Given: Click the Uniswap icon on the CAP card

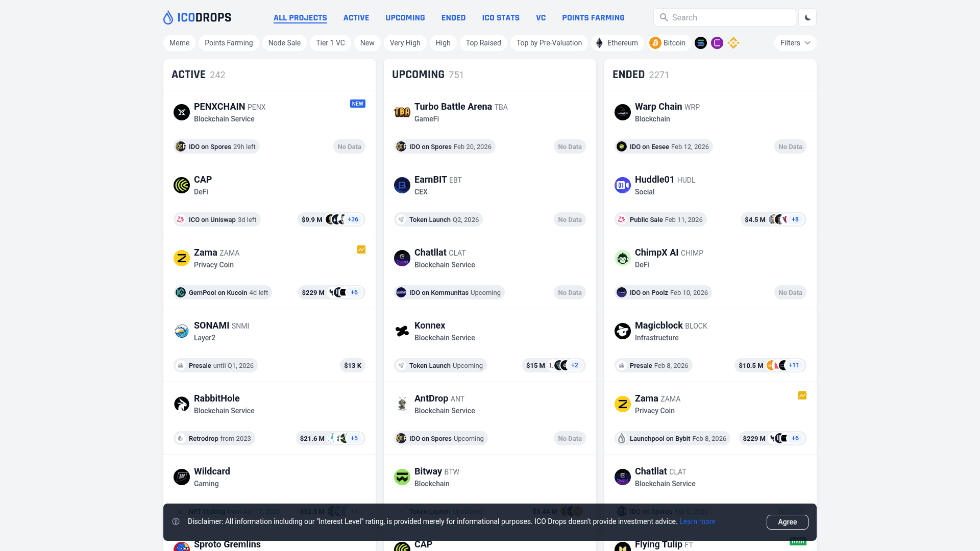Looking at the screenshot, I should coord(181,219).
